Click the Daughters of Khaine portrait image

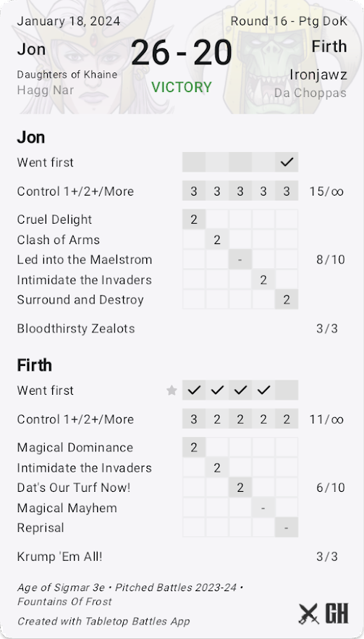[92, 57]
